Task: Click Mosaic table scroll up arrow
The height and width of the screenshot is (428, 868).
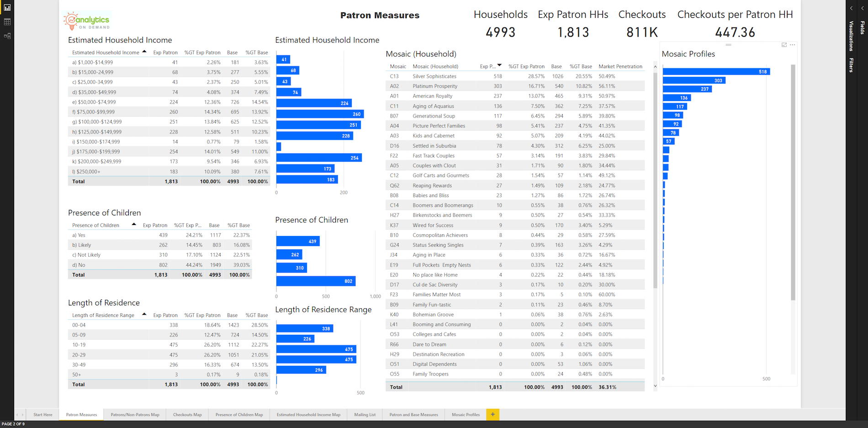Action: click(x=655, y=67)
